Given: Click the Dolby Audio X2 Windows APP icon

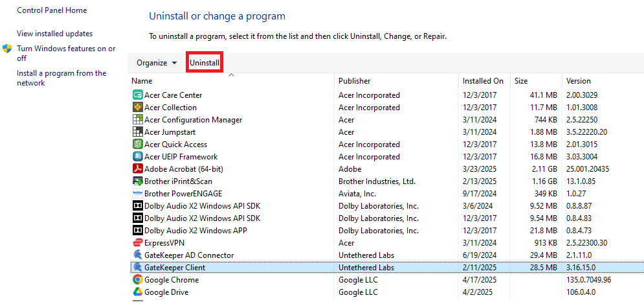Looking at the screenshot, I should [138, 231].
